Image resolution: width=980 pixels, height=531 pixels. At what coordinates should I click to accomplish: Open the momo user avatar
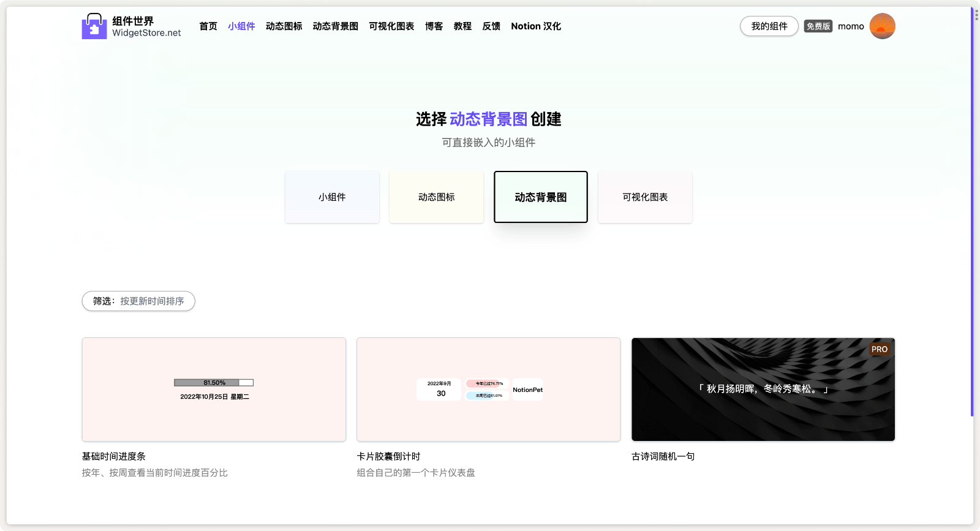point(882,26)
